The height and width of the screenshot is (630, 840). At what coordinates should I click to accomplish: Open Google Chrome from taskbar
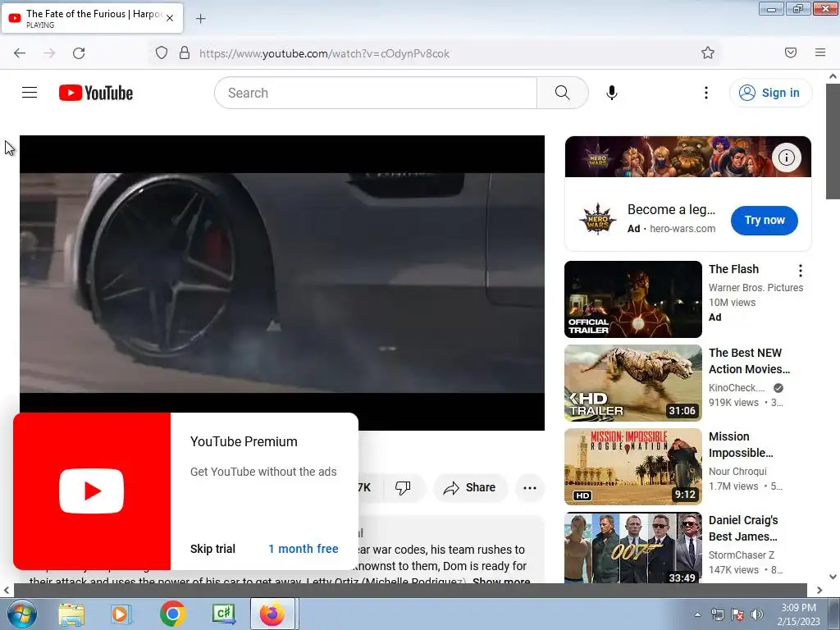172,614
